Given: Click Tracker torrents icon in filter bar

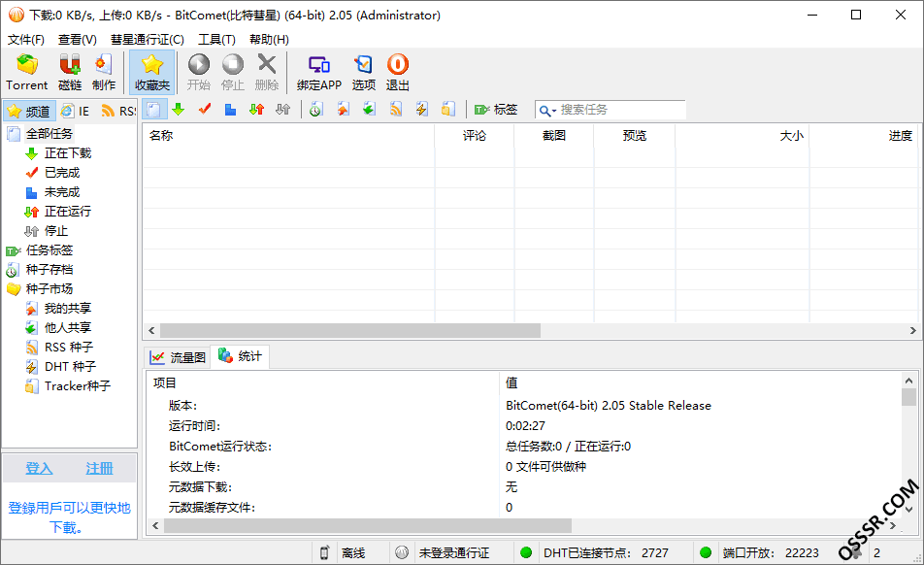Looking at the screenshot, I should tap(448, 110).
